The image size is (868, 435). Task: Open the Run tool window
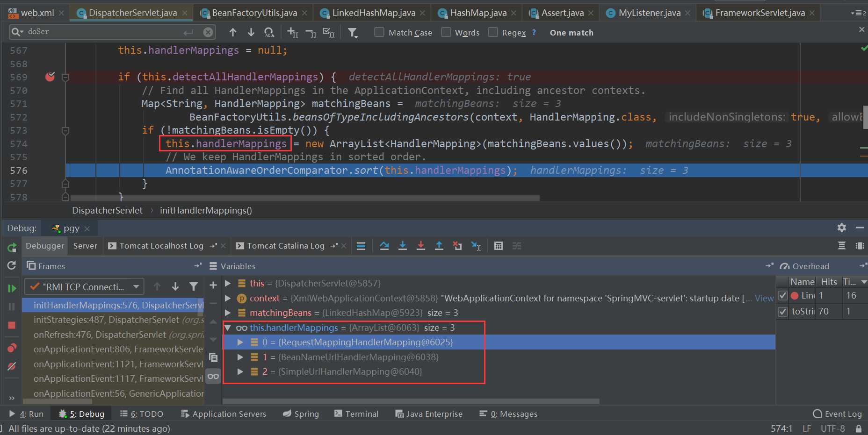click(x=26, y=414)
